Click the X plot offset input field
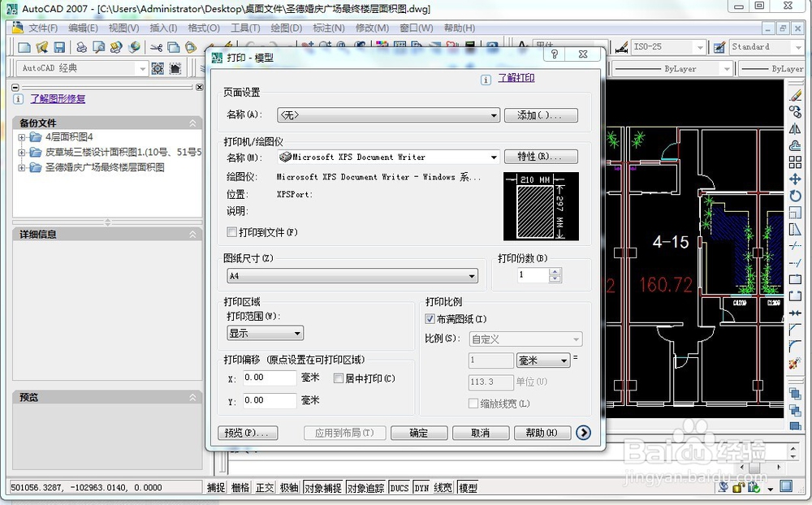The image size is (812, 505). (270, 378)
